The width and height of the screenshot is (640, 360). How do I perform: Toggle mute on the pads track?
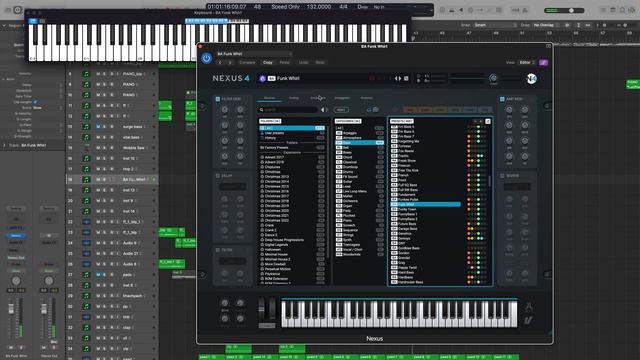tap(98, 275)
